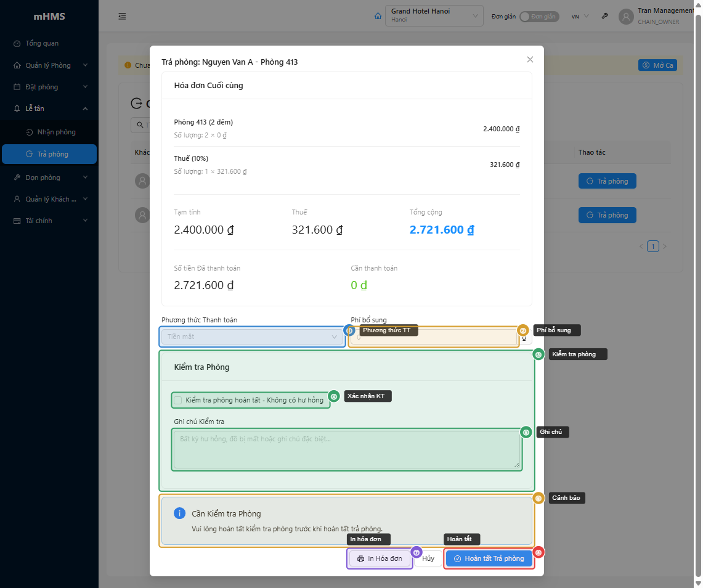Select the Tổng quan dashboard gauge icon
Image resolution: width=703 pixels, height=588 pixels.
pyautogui.click(x=16, y=43)
